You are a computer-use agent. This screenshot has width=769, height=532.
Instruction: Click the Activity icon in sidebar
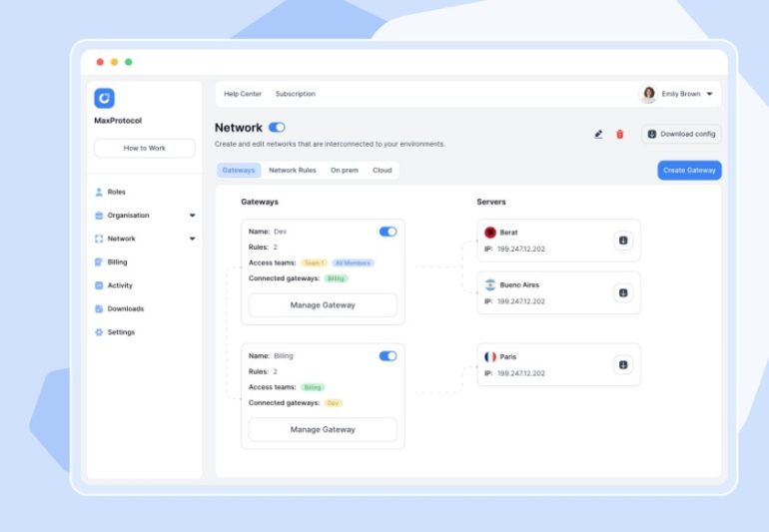tap(99, 285)
